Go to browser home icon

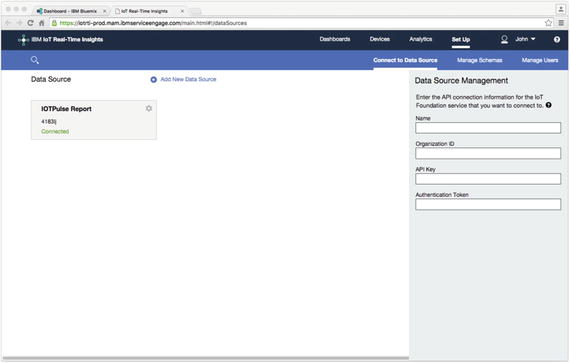pos(41,23)
